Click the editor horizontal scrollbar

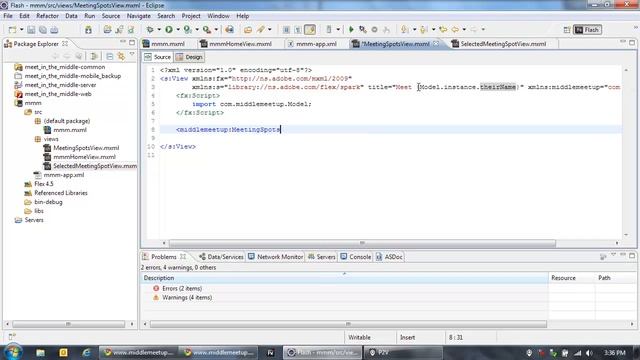(362, 243)
